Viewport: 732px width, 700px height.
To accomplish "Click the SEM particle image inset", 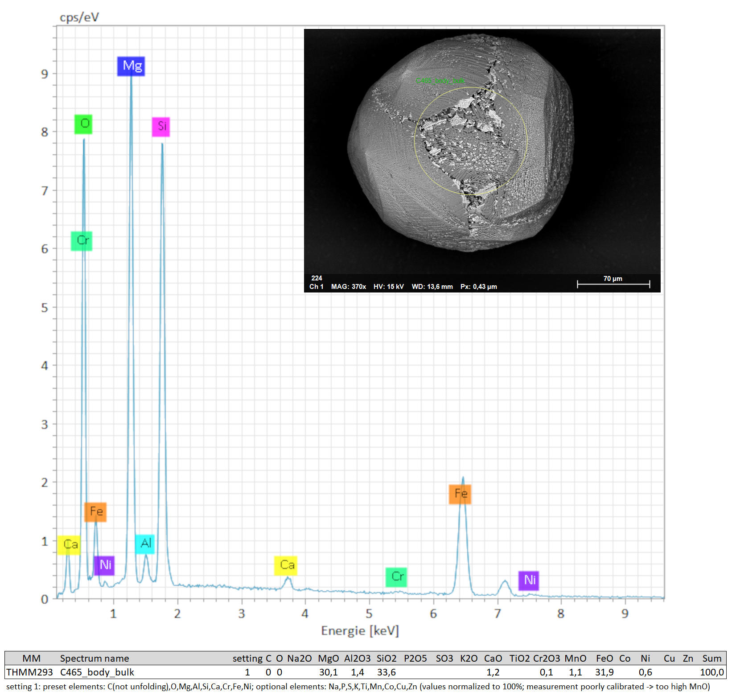I will [482, 152].
